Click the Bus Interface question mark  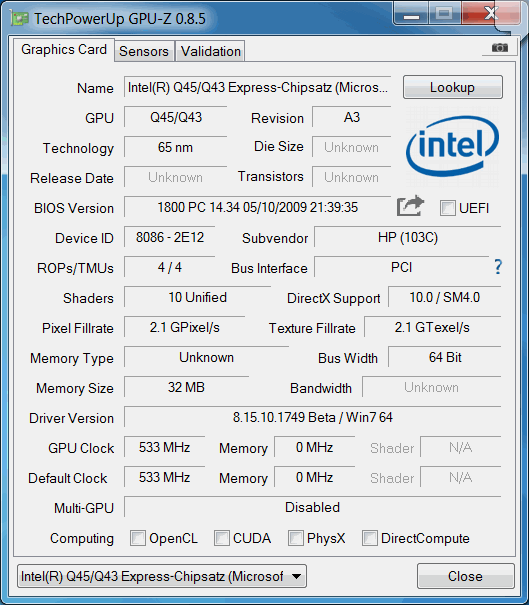tap(498, 267)
